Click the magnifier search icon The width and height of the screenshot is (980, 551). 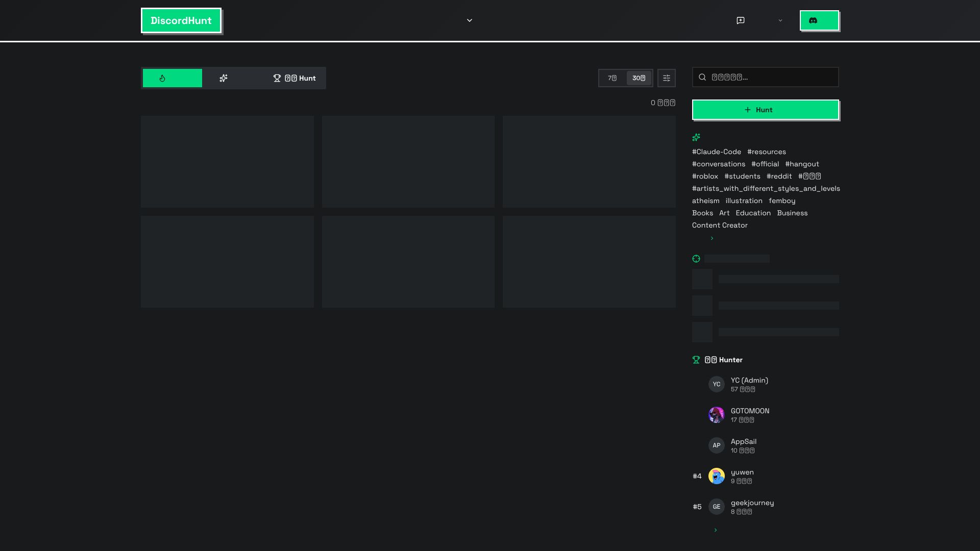tap(702, 77)
